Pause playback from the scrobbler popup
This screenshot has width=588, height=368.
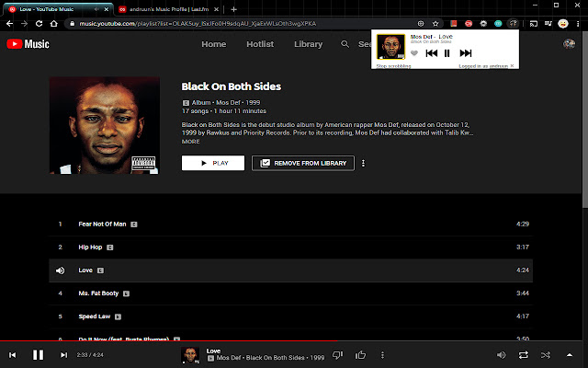click(447, 53)
